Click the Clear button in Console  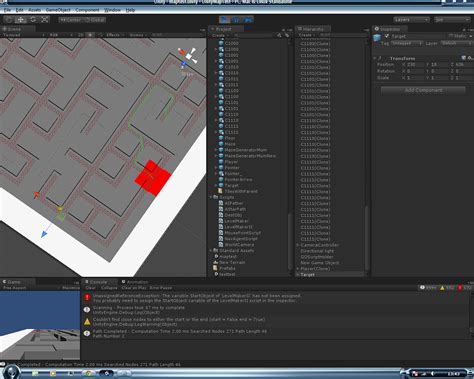[x=90, y=288]
